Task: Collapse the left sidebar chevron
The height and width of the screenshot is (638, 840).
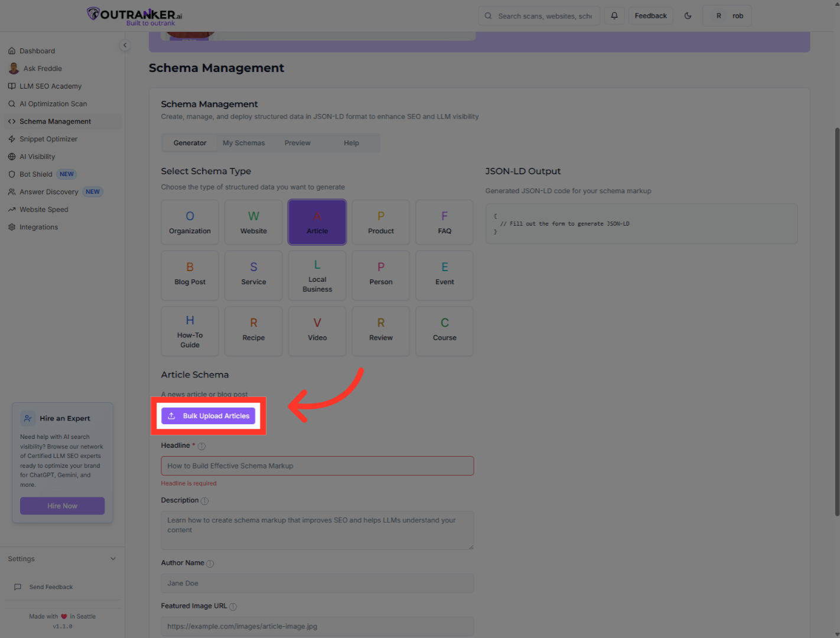Action: tap(125, 45)
